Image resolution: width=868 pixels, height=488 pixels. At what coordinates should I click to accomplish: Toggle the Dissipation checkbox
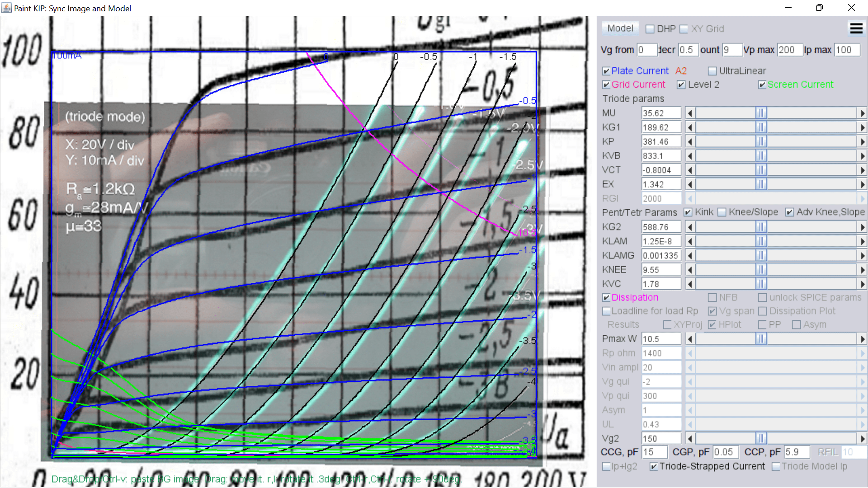606,297
